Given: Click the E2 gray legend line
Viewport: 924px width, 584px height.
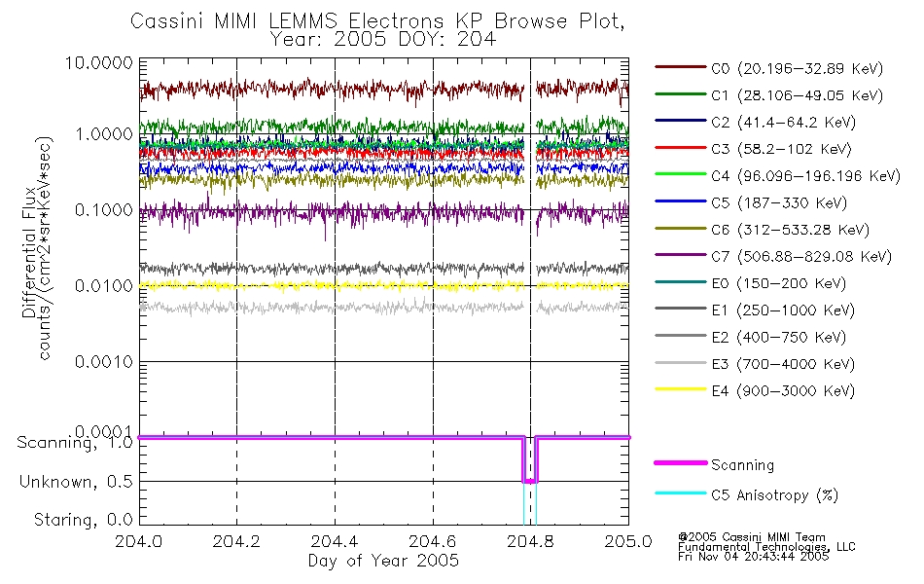Looking at the screenshot, I should (680, 336).
